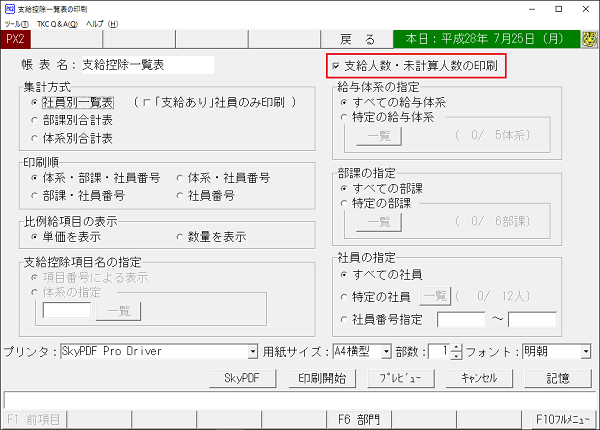Click the 部数 number field

tap(439, 351)
